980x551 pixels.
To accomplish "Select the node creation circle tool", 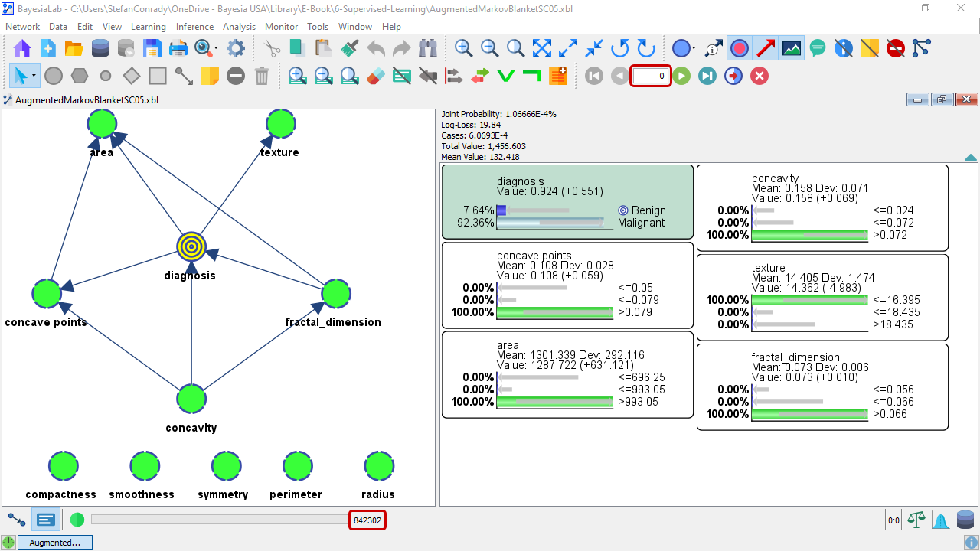I will pyautogui.click(x=53, y=76).
